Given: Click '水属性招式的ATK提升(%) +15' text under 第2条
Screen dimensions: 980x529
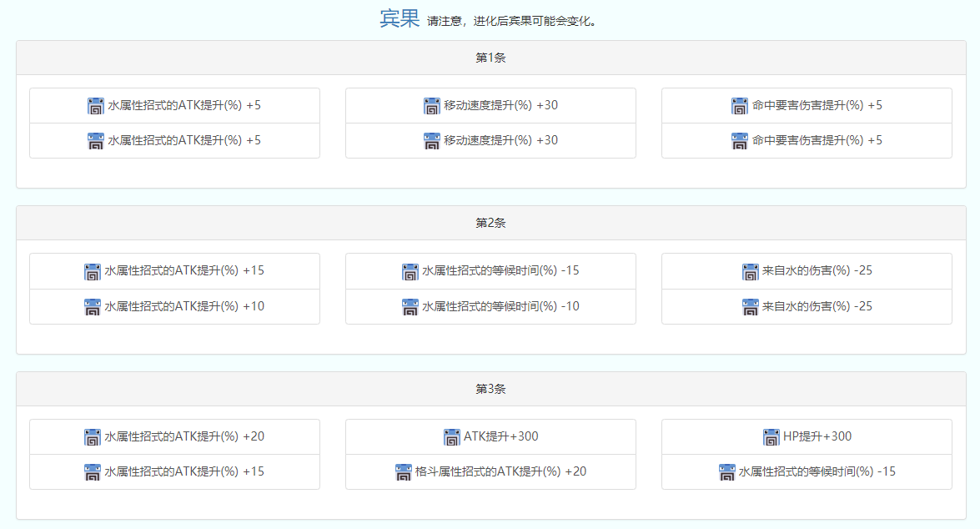Looking at the screenshot, I should (x=184, y=270).
